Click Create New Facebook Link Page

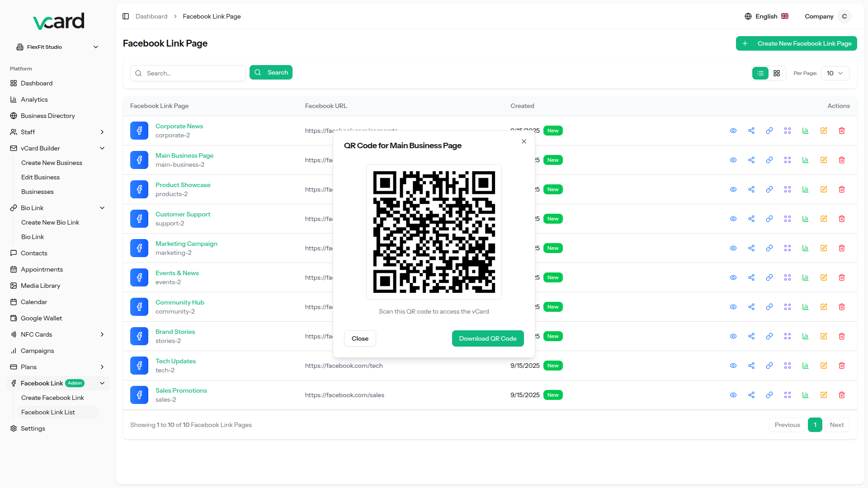pos(797,43)
